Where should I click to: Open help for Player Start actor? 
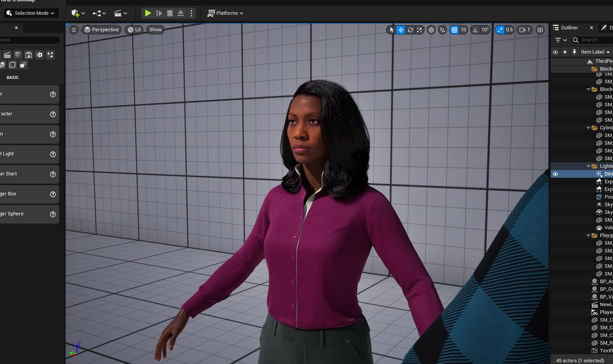[x=53, y=174]
